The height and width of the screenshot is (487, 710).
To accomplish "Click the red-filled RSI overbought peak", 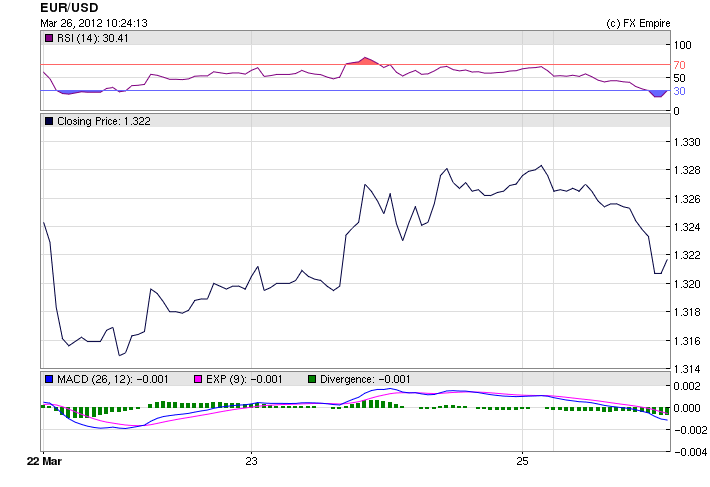I will [366, 61].
